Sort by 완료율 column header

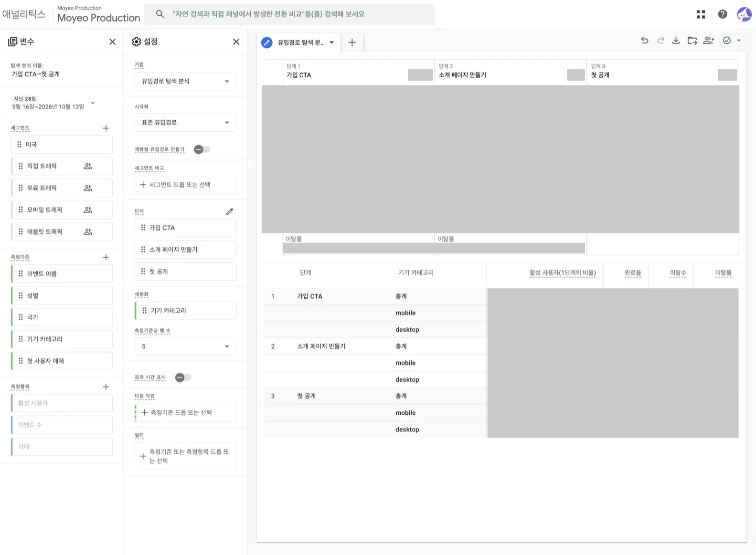pyautogui.click(x=632, y=273)
